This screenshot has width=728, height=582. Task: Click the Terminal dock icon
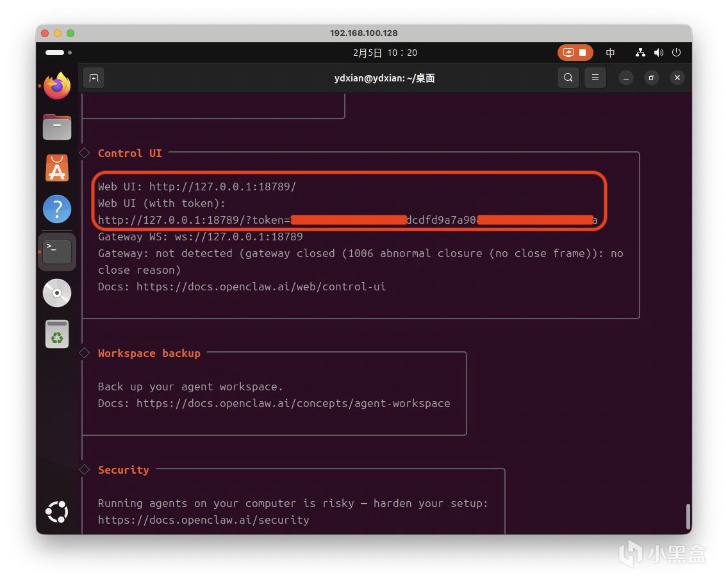[x=57, y=251]
